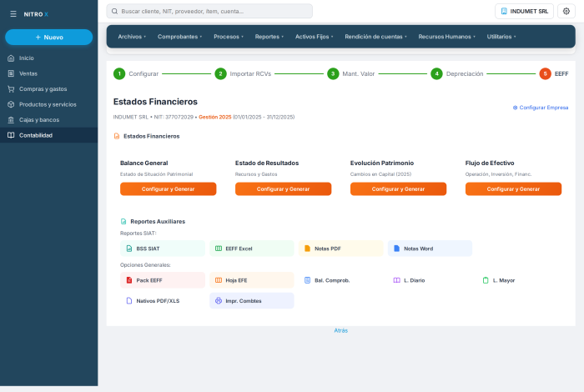This screenshot has width=584, height=392.
Task: Click the Compras y gastos cart icon
Action: (11, 89)
